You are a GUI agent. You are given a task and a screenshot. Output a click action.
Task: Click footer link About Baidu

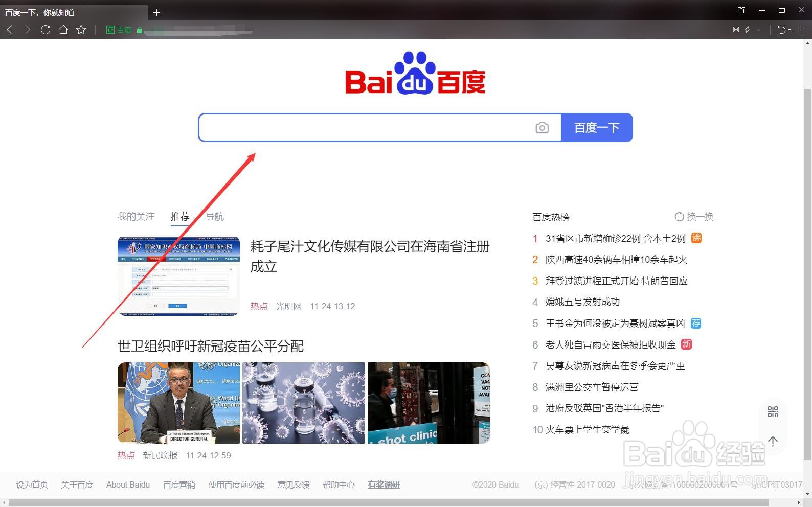pyautogui.click(x=128, y=485)
